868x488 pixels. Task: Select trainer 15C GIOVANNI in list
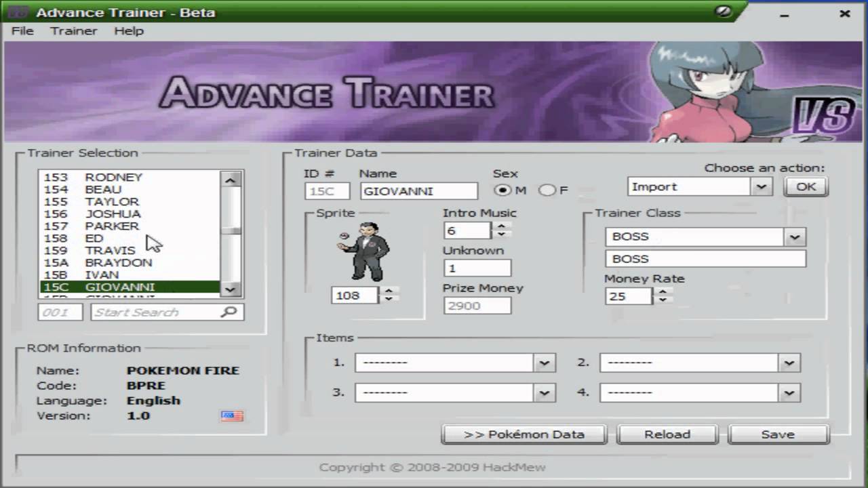(129, 287)
